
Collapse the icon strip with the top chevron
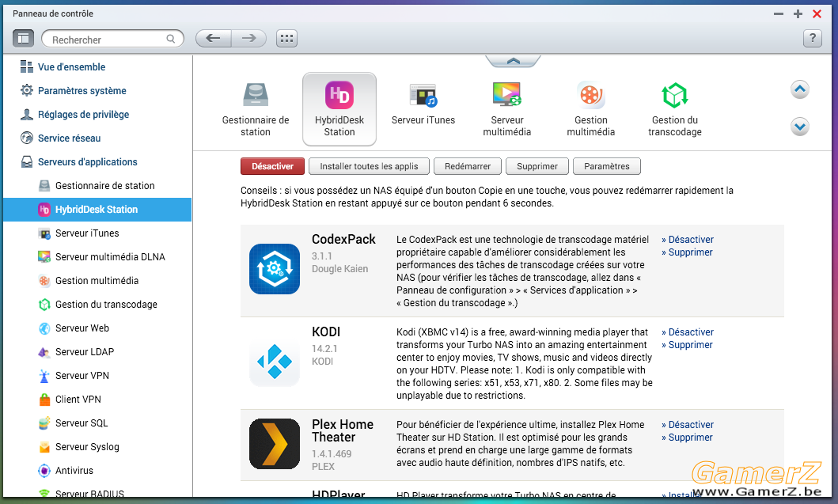pos(513,61)
